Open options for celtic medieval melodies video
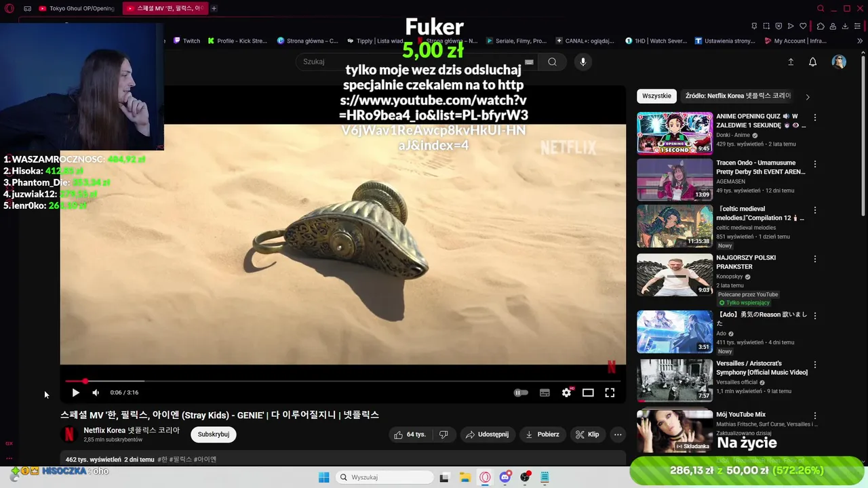The width and height of the screenshot is (868, 488). tap(815, 210)
